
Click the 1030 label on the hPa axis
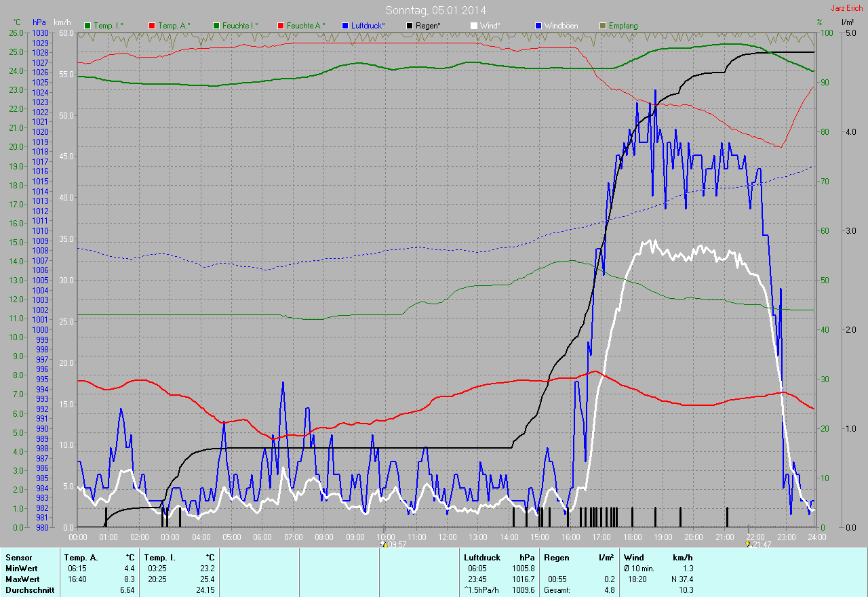pyautogui.click(x=41, y=33)
